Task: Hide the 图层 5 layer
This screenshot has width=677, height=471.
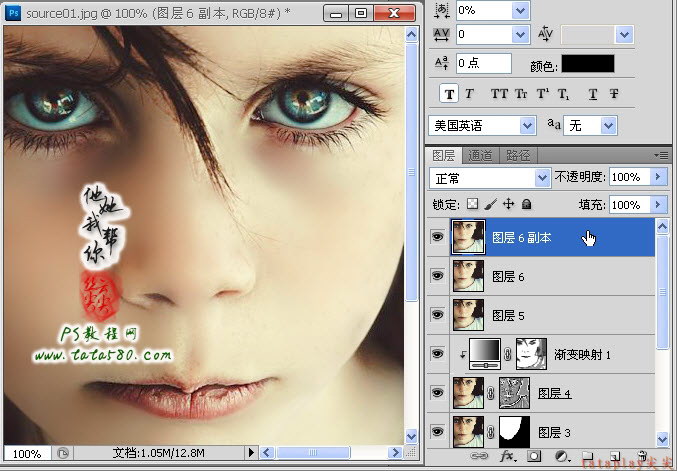Action: click(x=437, y=315)
